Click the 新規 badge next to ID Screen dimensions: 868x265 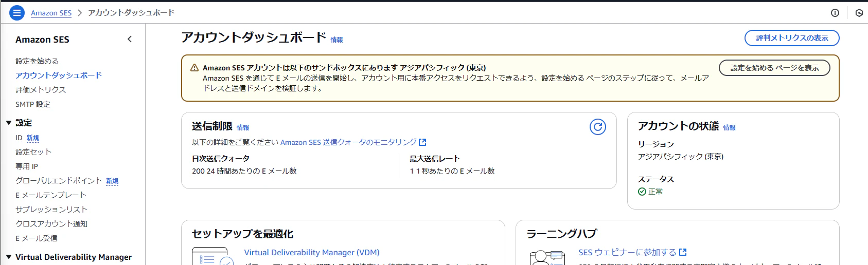(33, 138)
